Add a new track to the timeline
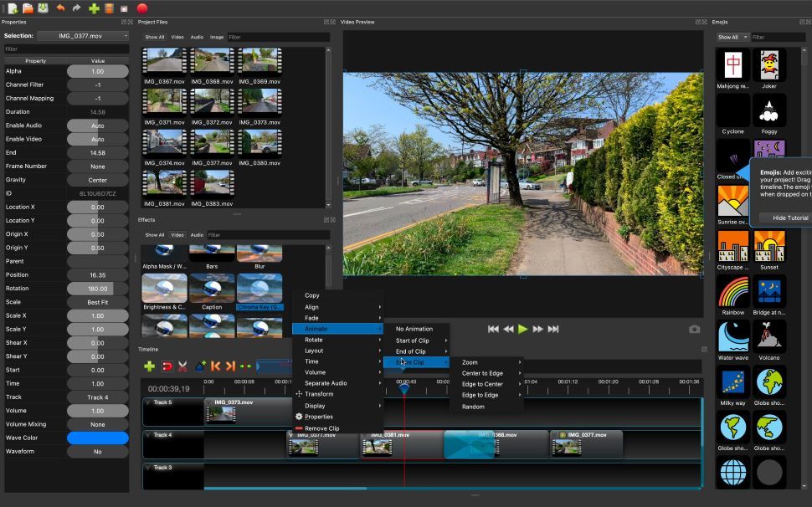This screenshot has width=812, height=507. 149,366
